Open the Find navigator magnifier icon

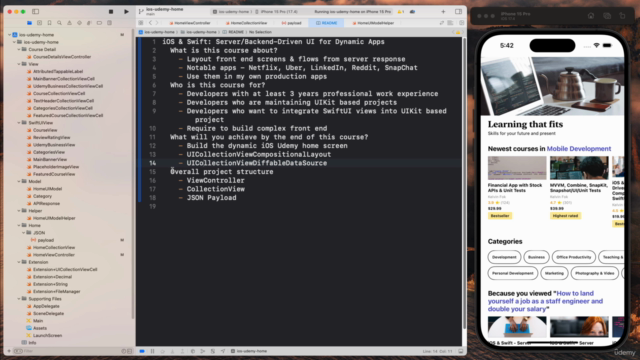coord(59,23)
